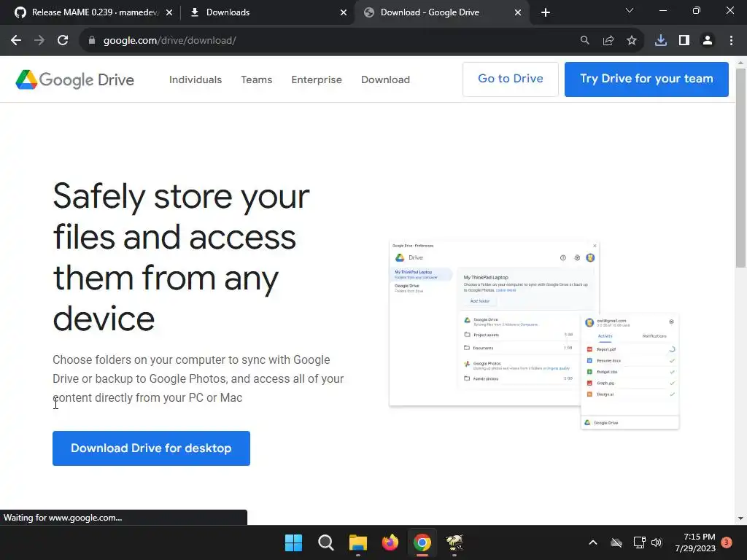Click the share page icon

tap(608, 41)
